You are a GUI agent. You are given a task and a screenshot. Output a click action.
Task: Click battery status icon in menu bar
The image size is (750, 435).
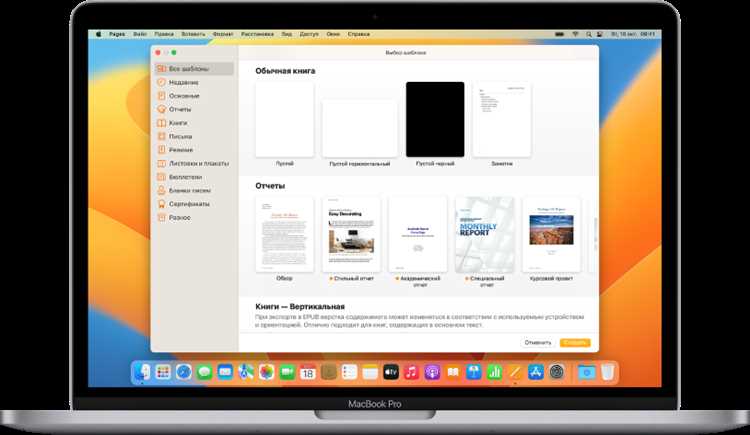coord(559,34)
